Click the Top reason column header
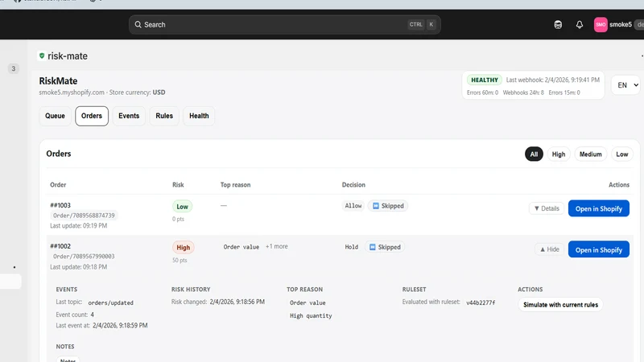 pos(235,185)
